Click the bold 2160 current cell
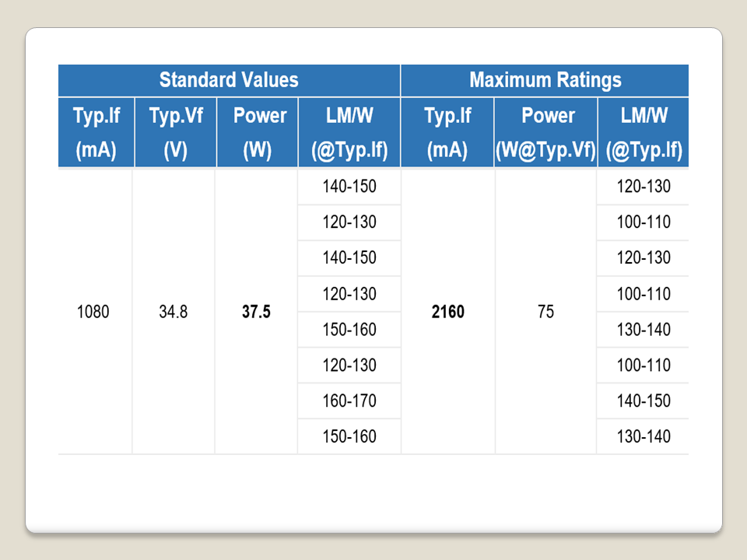Viewport: 747px width, 560px height. (447, 313)
